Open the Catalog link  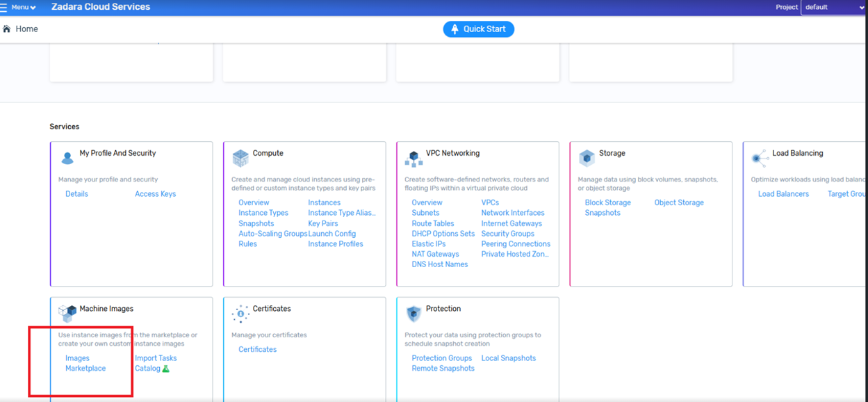tap(148, 369)
